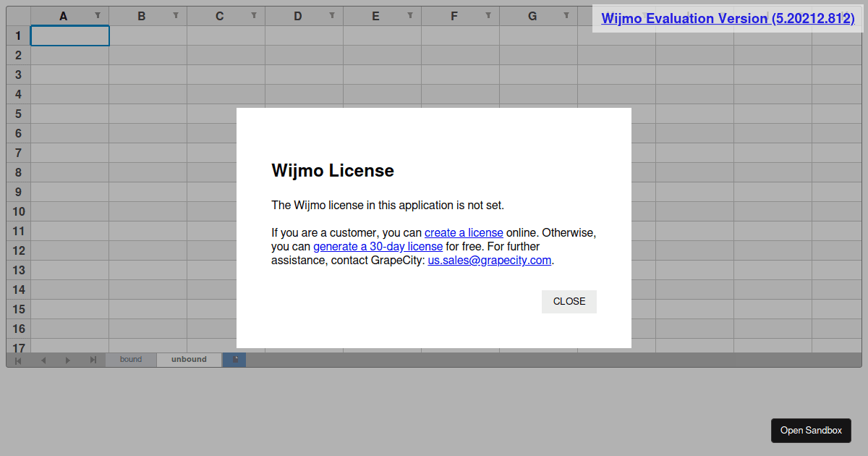Screen dimensions: 868x456
Task: Click the next sheet arrow
Action: click(67, 360)
